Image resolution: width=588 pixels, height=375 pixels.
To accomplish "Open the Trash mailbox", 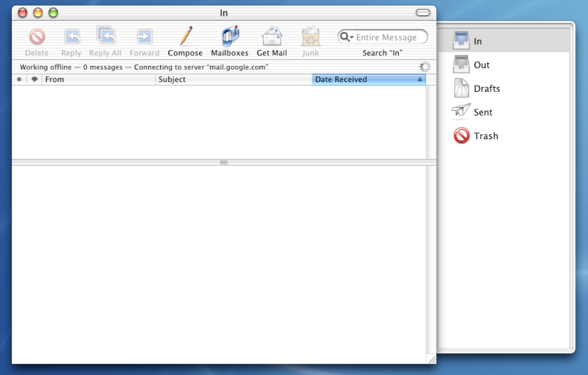I will (x=504, y=136).
